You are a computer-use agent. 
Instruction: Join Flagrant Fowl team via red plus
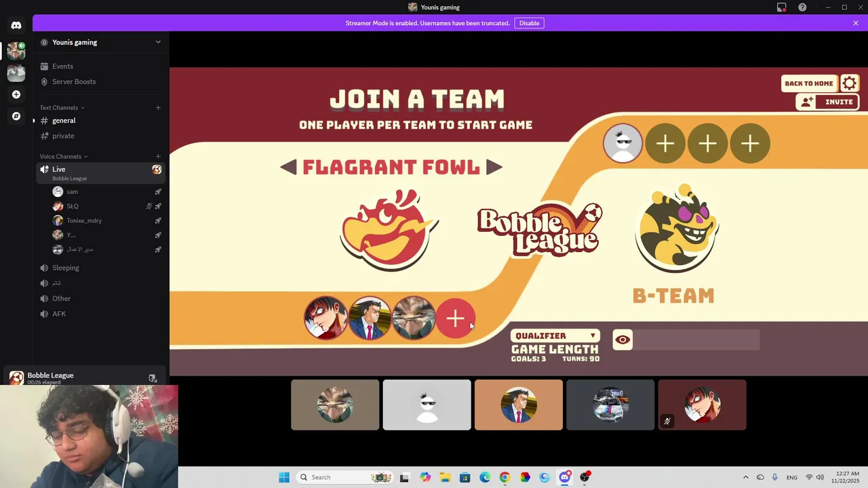[x=455, y=319]
